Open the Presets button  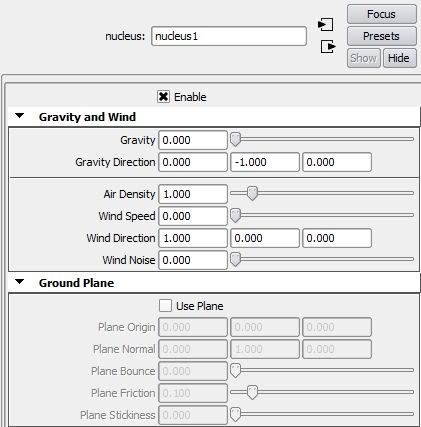pos(382,36)
